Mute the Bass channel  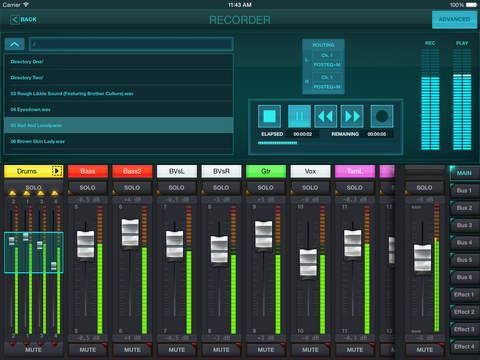(88, 350)
